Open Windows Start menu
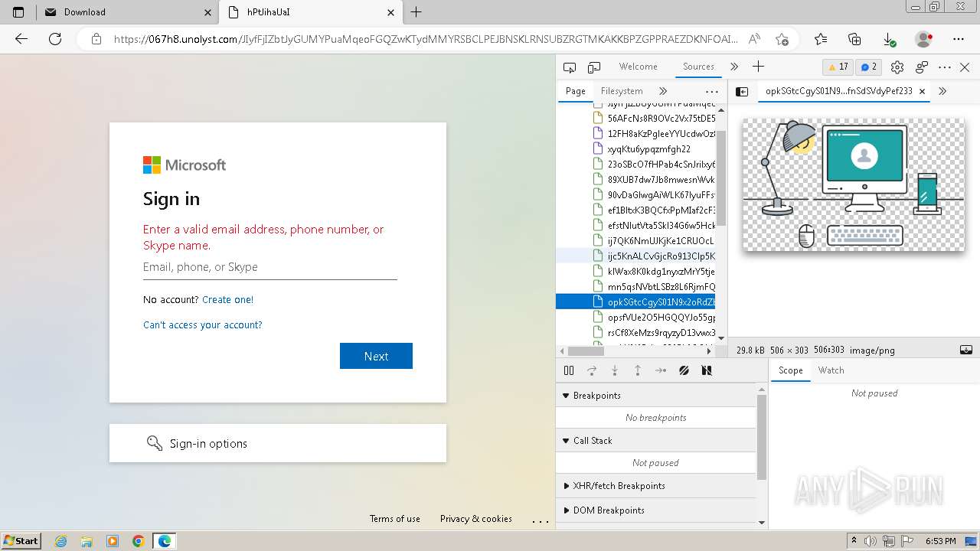This screenshot has width=980, height=551. (x=21, y=540)
